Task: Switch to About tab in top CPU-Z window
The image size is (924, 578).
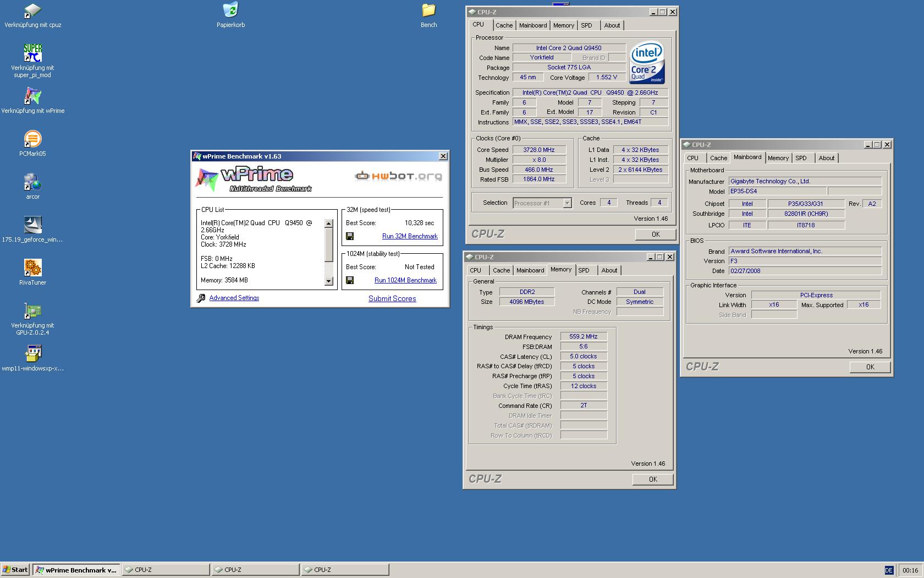Action: 612,25
